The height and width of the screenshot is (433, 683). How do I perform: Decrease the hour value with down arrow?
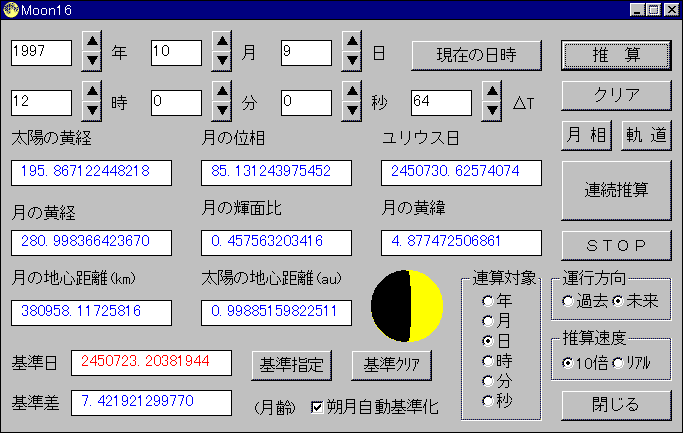[92, 112]
